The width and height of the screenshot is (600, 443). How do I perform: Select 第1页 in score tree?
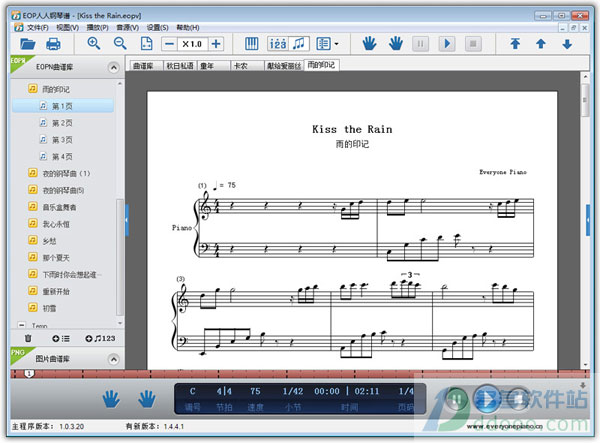(x=63, y=106)
